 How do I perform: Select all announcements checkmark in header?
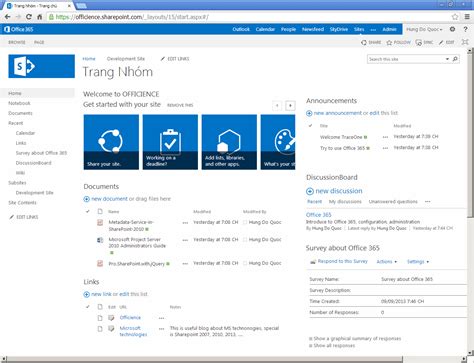tap(310, 126)
